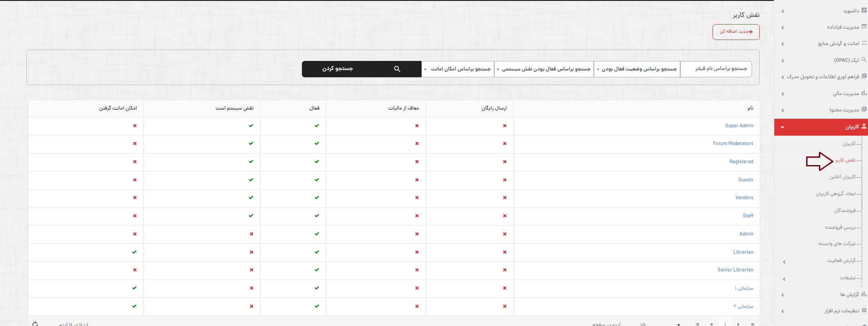The height and width of the screenshot is (326, 868).
Task: Toggle Librarian's loan permission checkmark
Action: click(x=134, y=252)
